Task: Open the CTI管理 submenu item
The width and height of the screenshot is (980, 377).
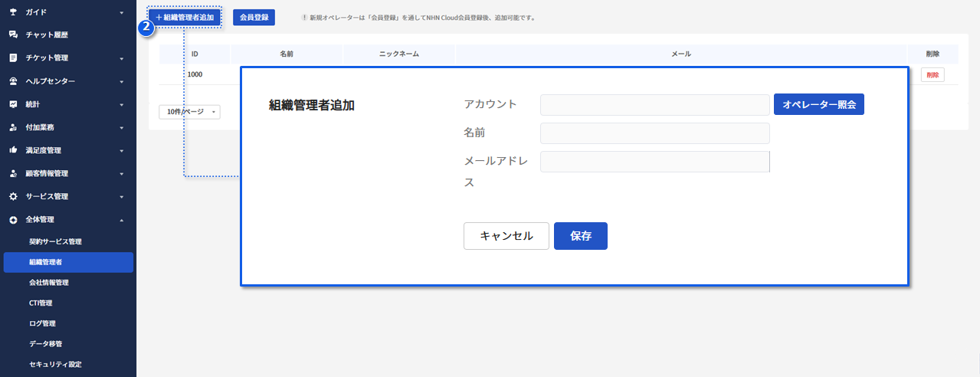Action: pyautogui.click(x=41, y=303)
